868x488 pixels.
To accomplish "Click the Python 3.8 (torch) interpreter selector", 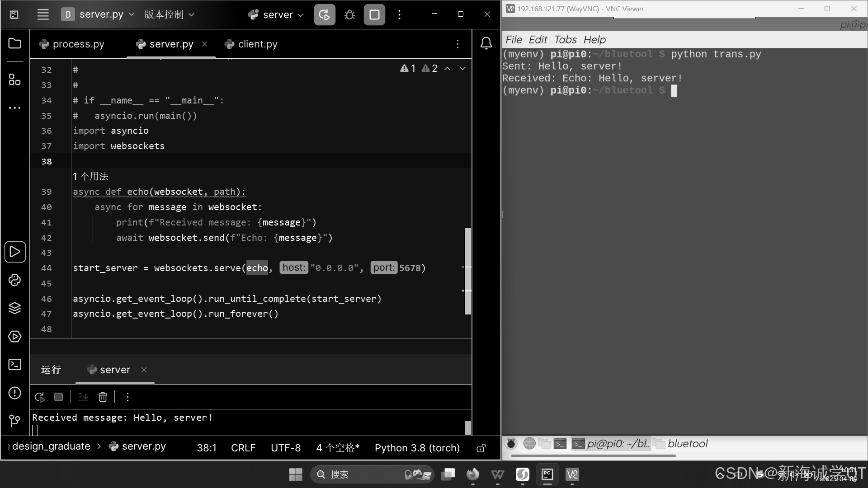I will click(417, 448).
